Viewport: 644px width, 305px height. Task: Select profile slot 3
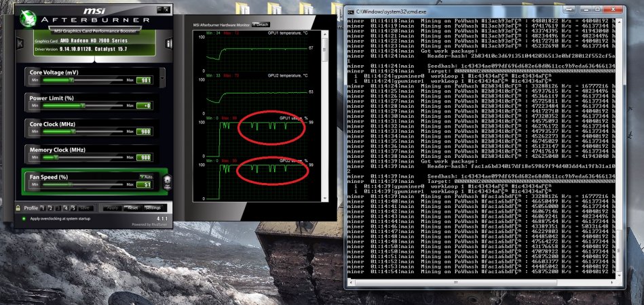click(58, 208)
